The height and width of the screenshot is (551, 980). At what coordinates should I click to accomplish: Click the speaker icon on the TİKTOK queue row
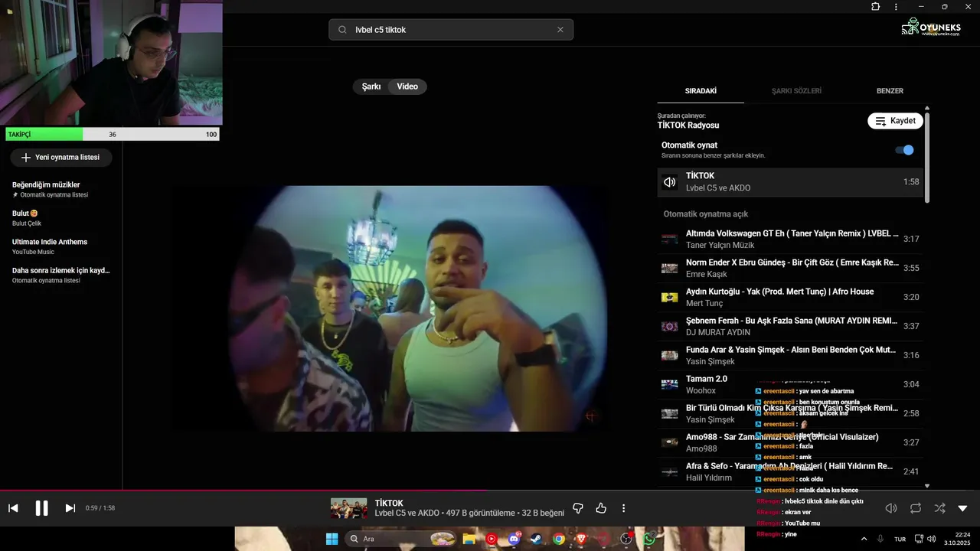670,182
